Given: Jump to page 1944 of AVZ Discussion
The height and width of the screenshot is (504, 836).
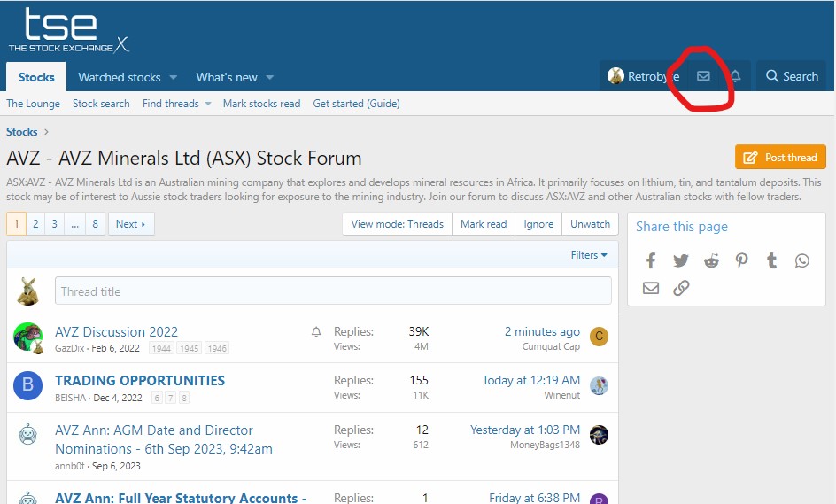Looking at the screenshot, I should tap(161, 348).
